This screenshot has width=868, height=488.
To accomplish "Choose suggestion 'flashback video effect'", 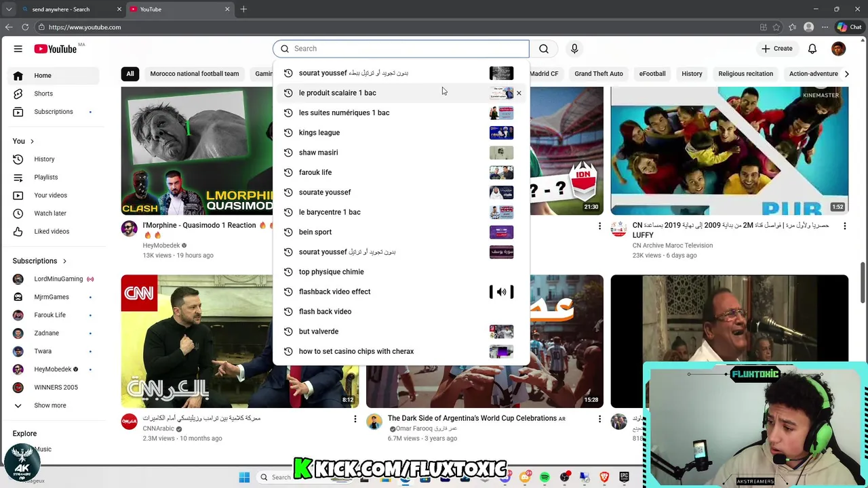I will pos(400,291).
